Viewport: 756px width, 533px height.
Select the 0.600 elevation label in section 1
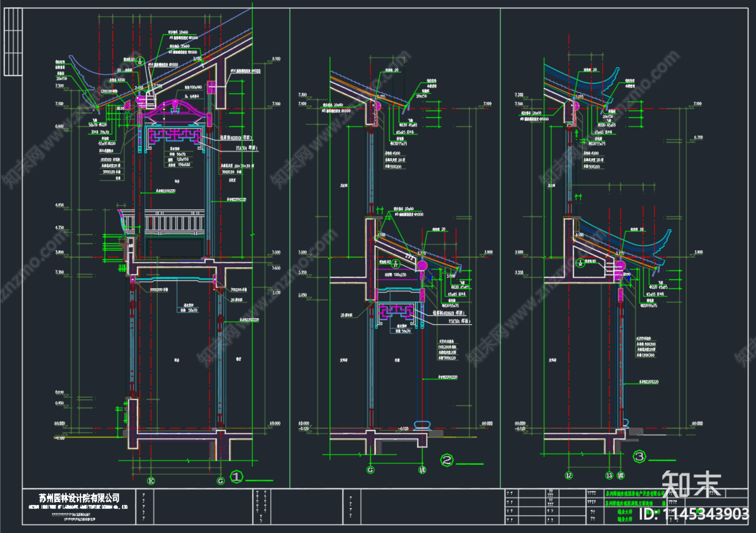tap(59, 392)
